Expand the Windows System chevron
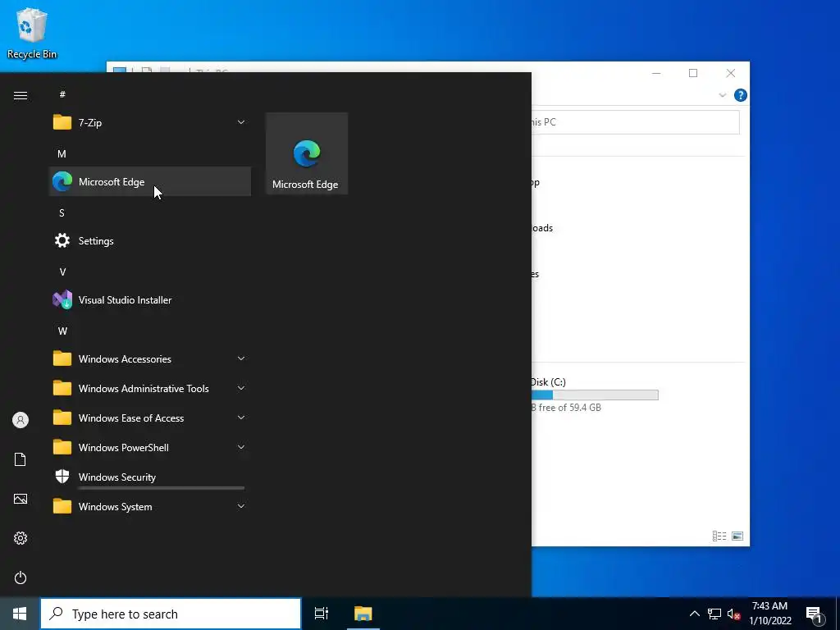Image resolution: width=840 pixels, height=630 pixels. 241,506
